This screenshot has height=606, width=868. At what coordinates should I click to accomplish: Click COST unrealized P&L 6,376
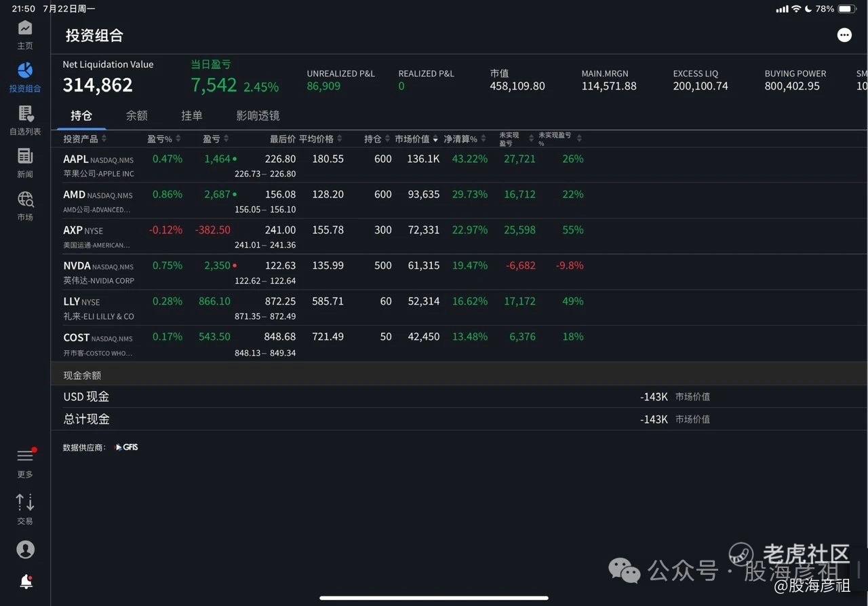[522, 337]
